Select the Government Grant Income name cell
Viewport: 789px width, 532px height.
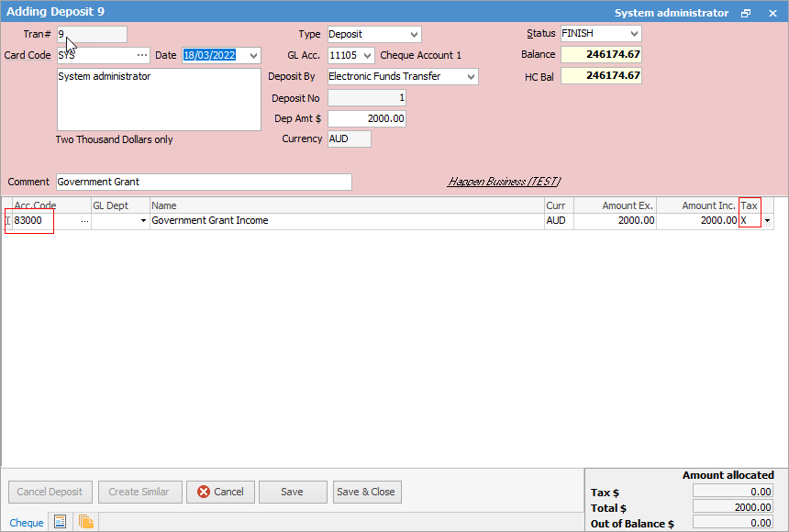[x=347, y=220]
